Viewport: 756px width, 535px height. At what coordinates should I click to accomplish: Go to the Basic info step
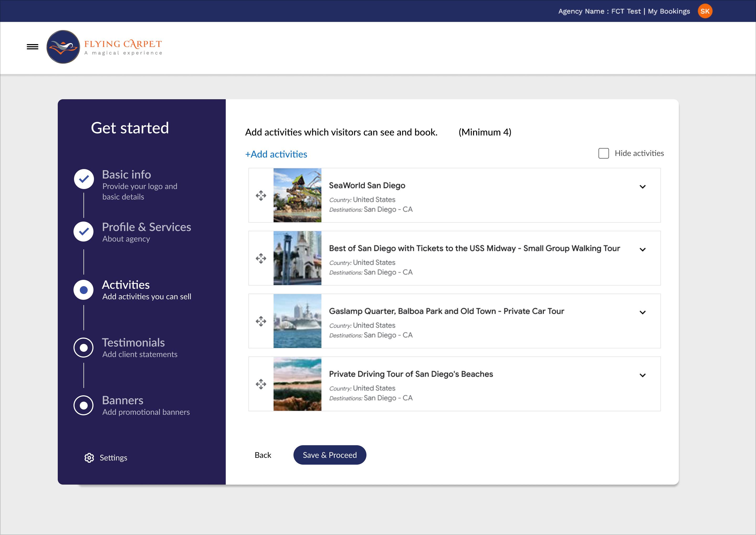click(127, 175)
